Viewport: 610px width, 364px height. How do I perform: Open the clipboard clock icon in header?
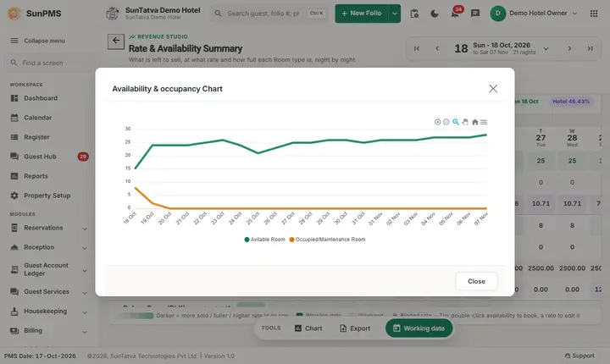pyautogui.click(x=414, y=14)
